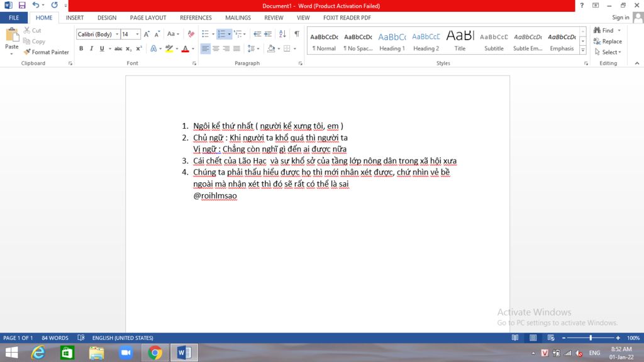Align text to the right
Image resolution: width=644 pixels, height=362 pixels.
(x=226, y=48)
